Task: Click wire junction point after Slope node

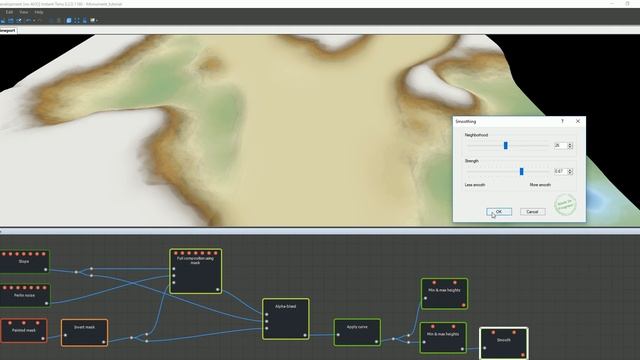Action: 76,272
